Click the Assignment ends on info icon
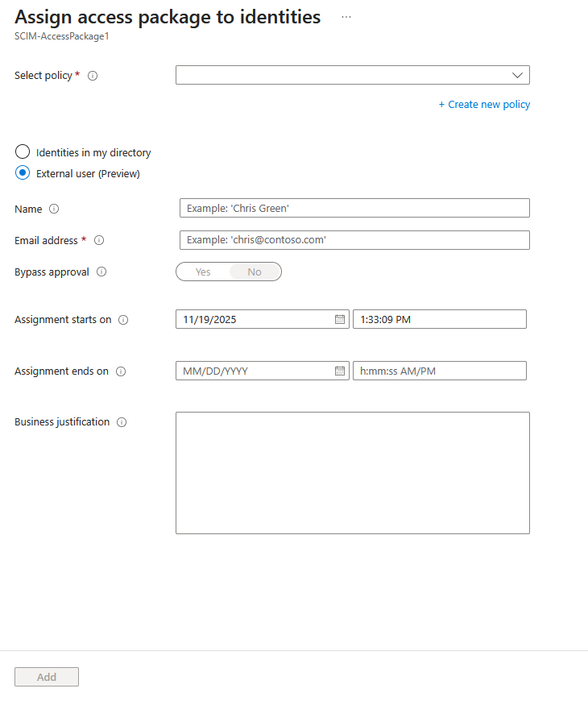588x701 pixels. coord(121,371)
